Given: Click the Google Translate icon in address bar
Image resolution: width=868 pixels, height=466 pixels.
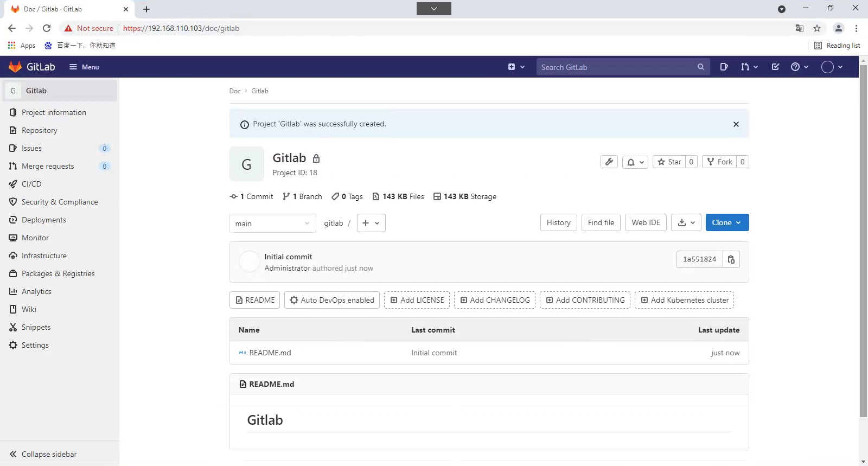Looking at the screenshot, I should point(799,28).
